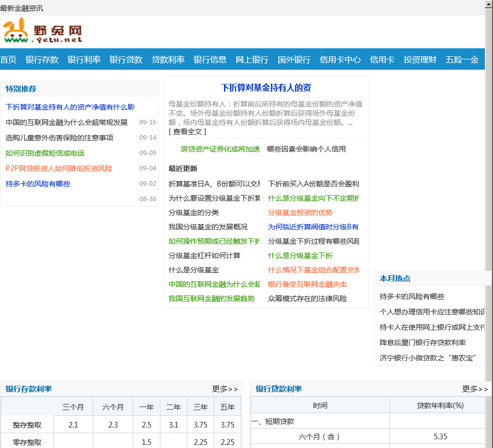Click the 一、短期贷款 row label
Screen dimensions: 493x448
(x=273, y=421)
